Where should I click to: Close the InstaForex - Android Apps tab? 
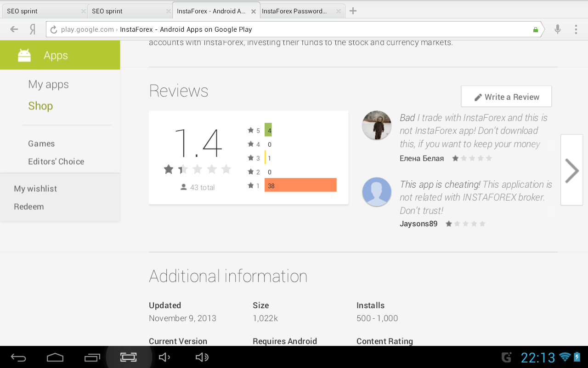coord(253,11)
